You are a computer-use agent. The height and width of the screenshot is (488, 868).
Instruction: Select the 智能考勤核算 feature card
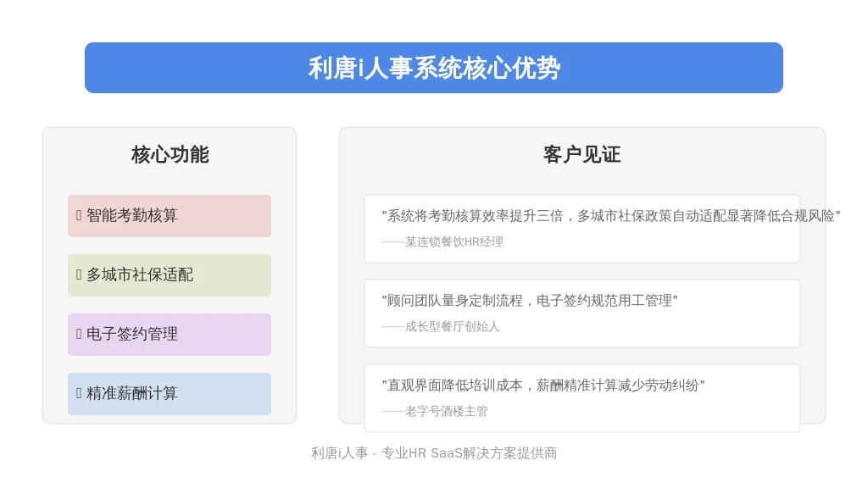(x=170, y=216)
